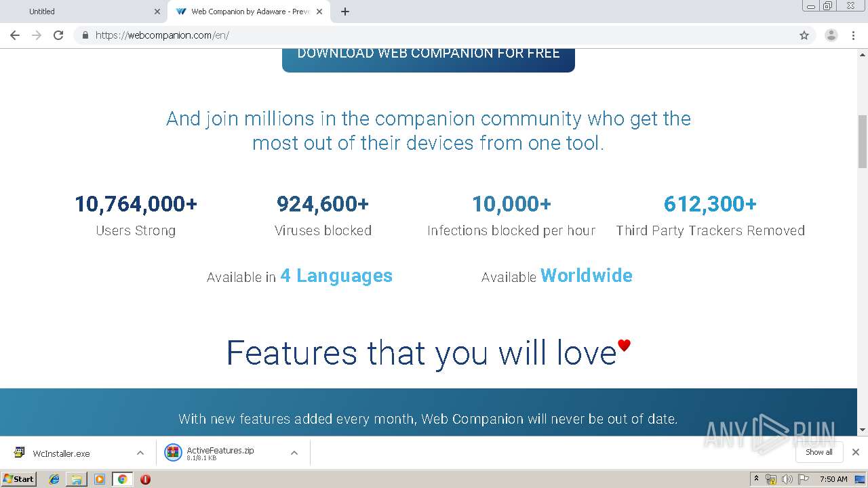The height and width of the screenshot is (488, 868).
Task: Open the media player taskbar icon
Action: click(x=100, y=479)
